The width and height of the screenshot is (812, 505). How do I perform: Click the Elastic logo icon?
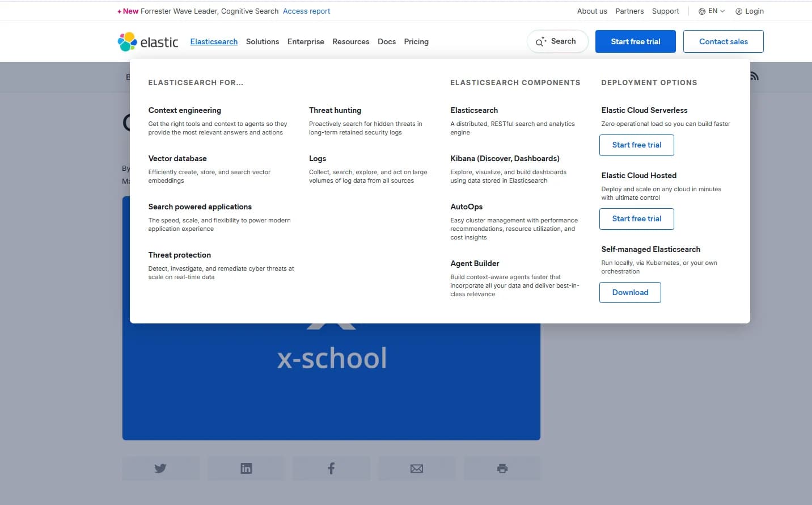click(x=128, y=41)
